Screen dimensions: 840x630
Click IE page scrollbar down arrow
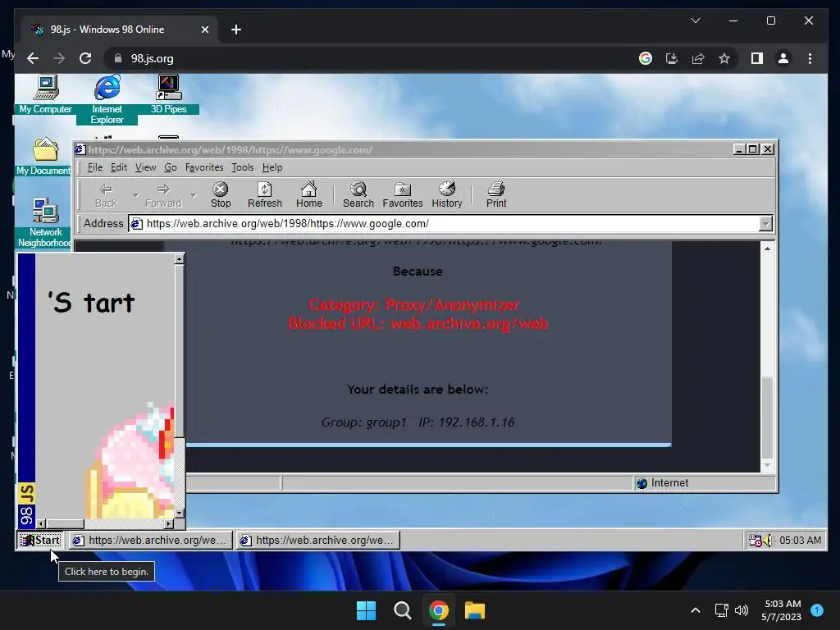coord(767,465)
